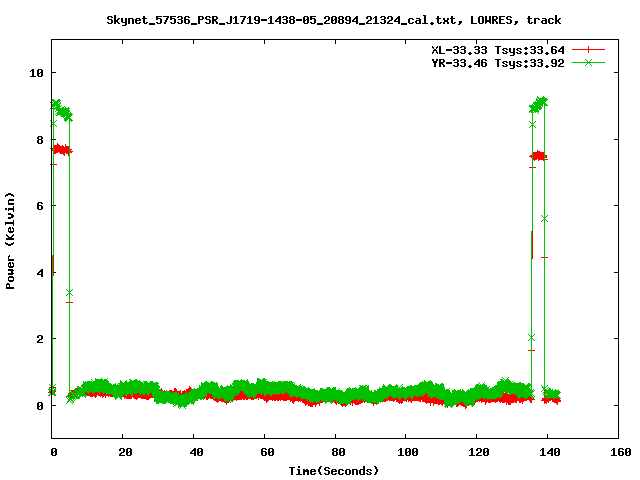The height and width of the screenshot is (480, 640).
Task: Click the green YR legend line sample
Action: [x=588, y=63]
